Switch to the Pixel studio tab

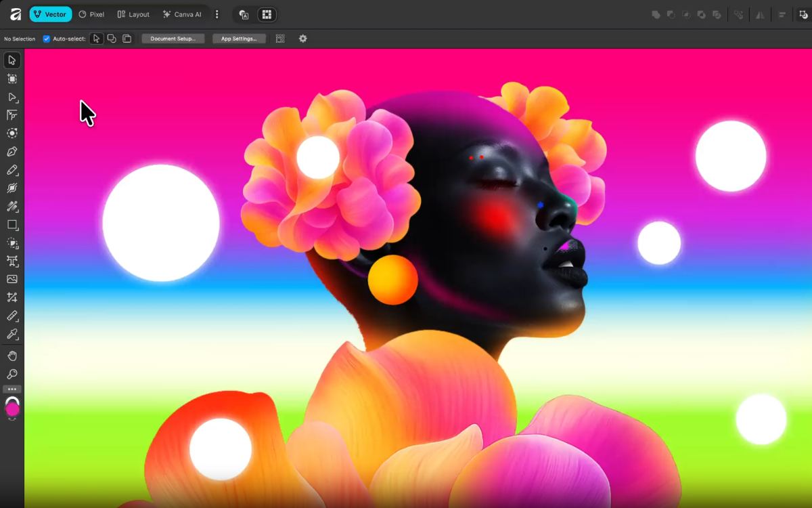click(x=91, y=14)
